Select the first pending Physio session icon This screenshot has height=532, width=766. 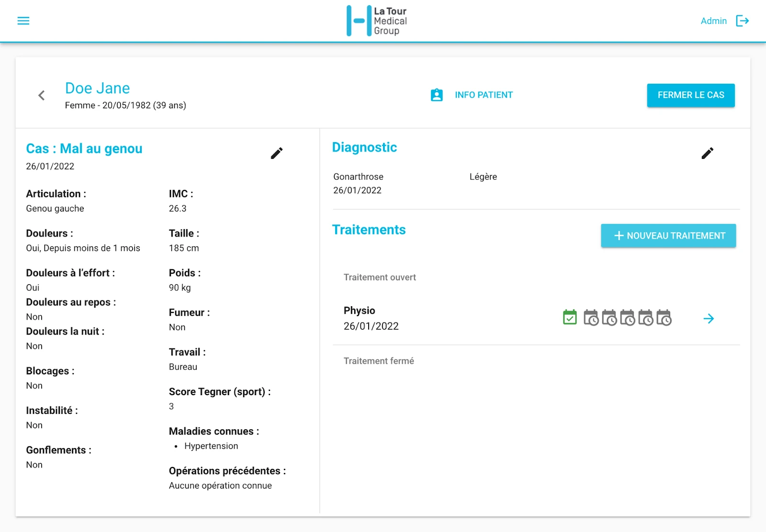[591, 318]
